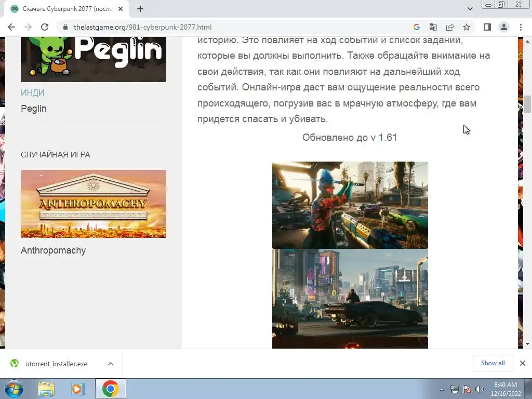Open tab search dropdown arrow
Image resolution: width=532 pixels, height=399 pixels.
[470, 9]
